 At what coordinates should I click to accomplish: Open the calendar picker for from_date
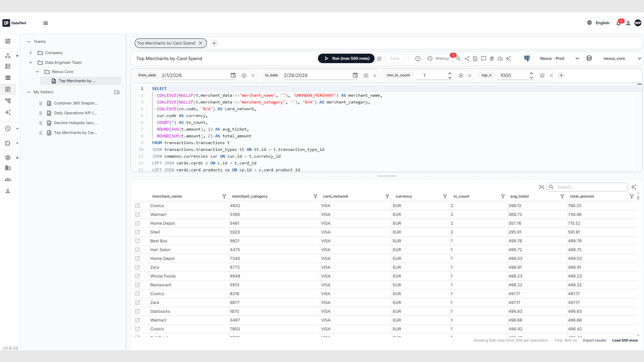pyautogui.click(x=233, y=75)
